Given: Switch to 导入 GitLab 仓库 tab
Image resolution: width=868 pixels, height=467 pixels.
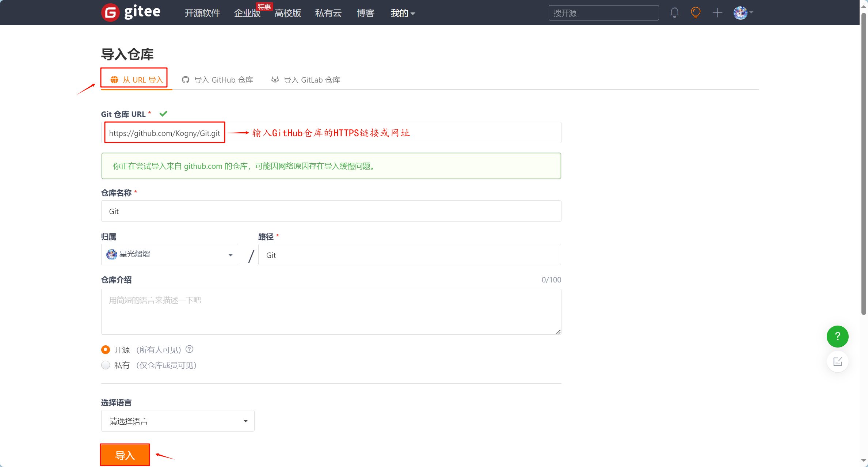Looking at the screenshot, I should 306,80.
